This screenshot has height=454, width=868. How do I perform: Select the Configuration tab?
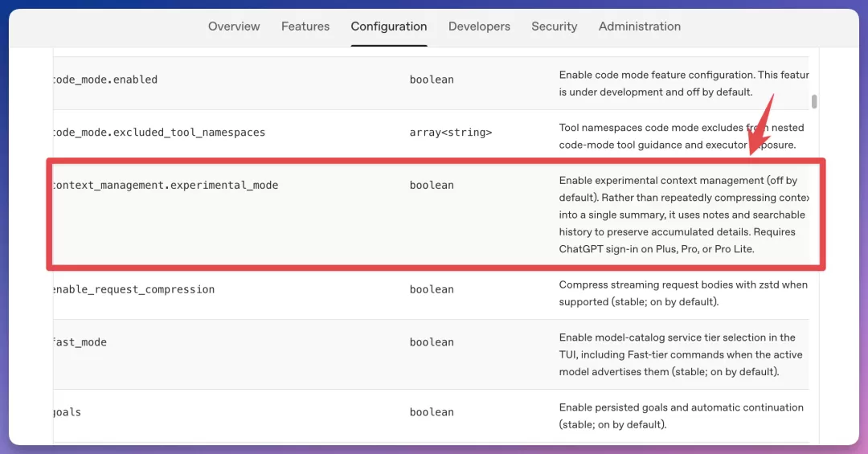pos(389,27)
